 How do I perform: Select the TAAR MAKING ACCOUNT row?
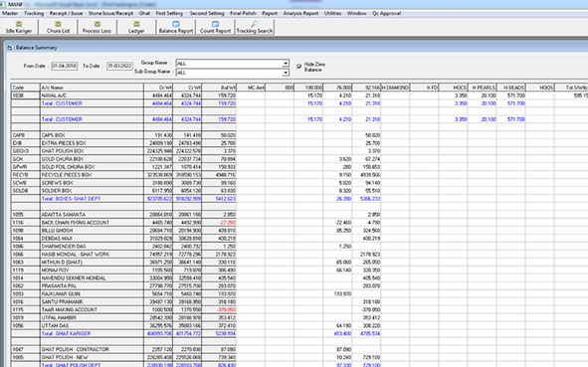pos(70,309)
